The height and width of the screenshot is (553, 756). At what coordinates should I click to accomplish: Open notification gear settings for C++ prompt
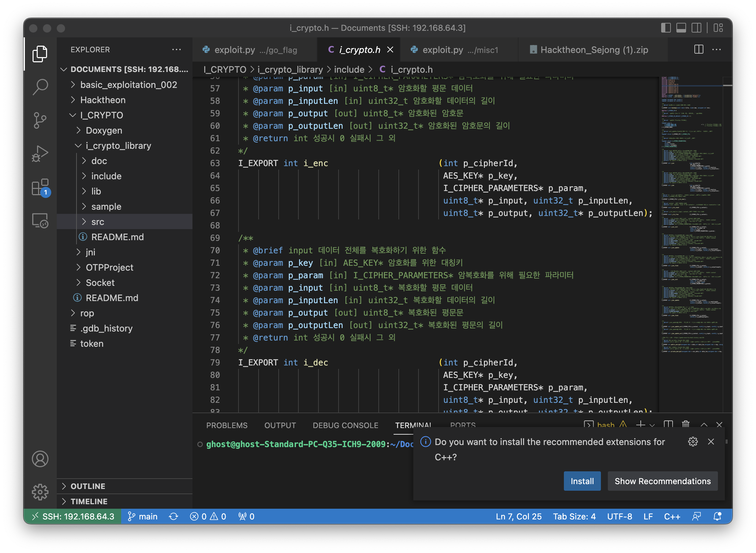693,442
